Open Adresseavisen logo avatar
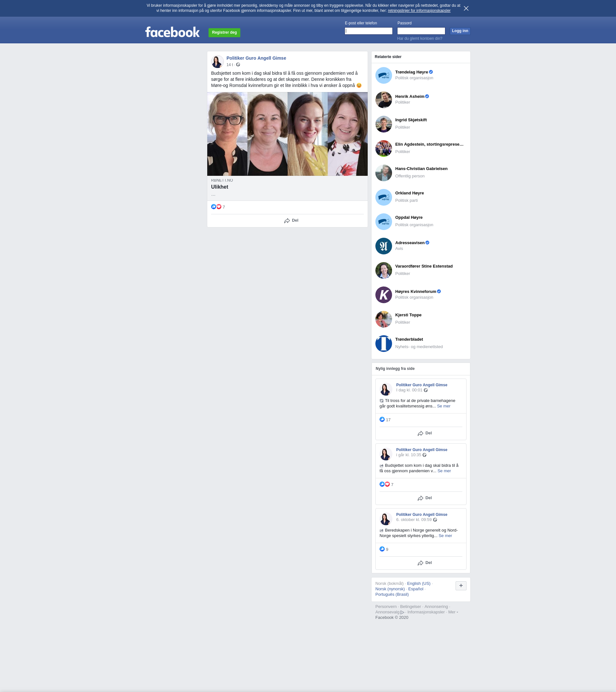The width and height of the screenshot is (616, 692). point(383,246)
